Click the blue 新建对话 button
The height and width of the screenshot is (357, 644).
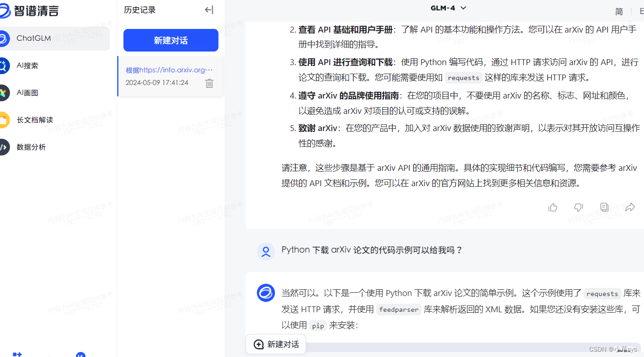tap(171, 40)
